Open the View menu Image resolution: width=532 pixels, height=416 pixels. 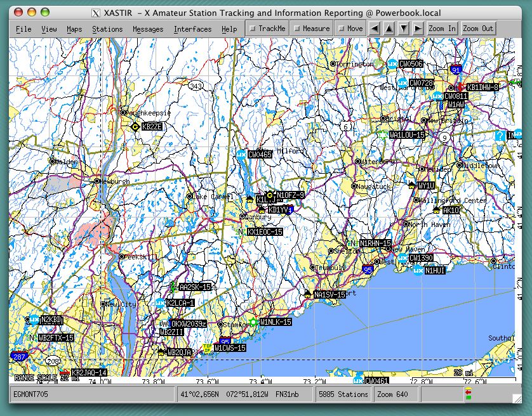click(49, 29)
